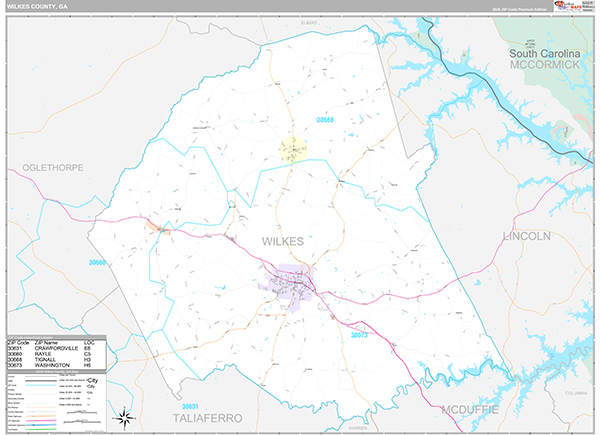Click the 'ELBERT' label at the top
The image size is (600, 435).
[x=309, y=23]
